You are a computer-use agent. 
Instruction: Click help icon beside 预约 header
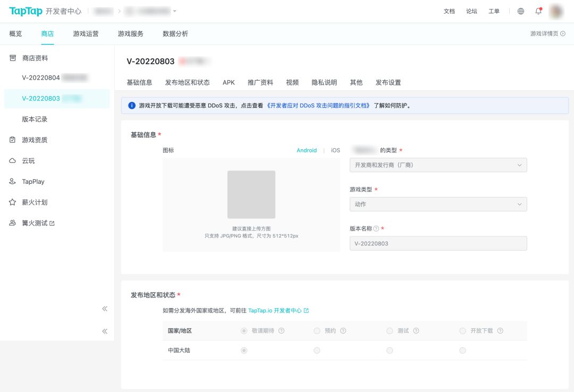tap(343, 331)
